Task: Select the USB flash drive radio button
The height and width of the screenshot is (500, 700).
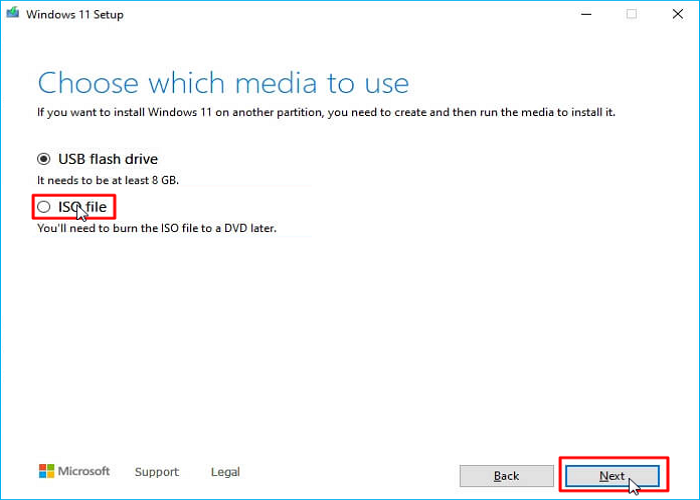Action: pyautogui.click(x=44, y=159)
